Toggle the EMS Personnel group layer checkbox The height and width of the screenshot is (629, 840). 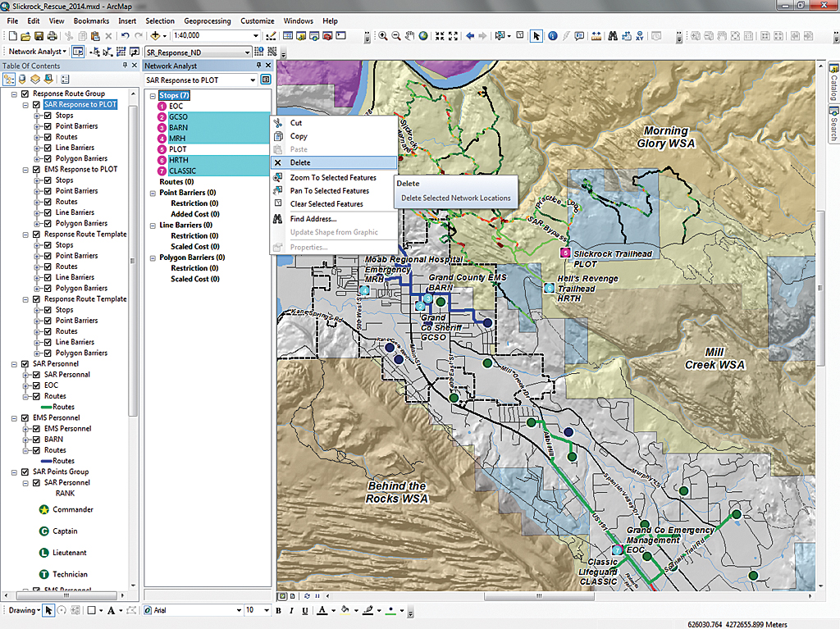tap(25, 418)
